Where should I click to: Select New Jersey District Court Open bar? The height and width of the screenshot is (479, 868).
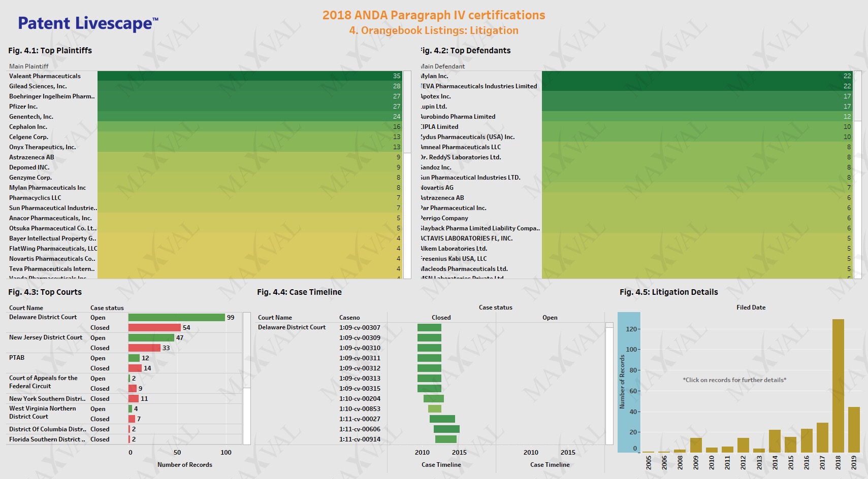[x=151, y=337]
